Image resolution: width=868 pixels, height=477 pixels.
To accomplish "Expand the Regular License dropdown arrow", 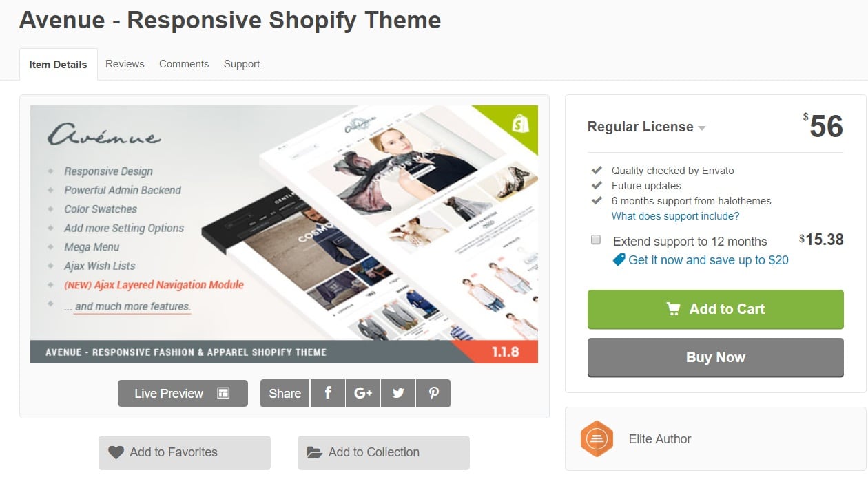I will (701, 128).
